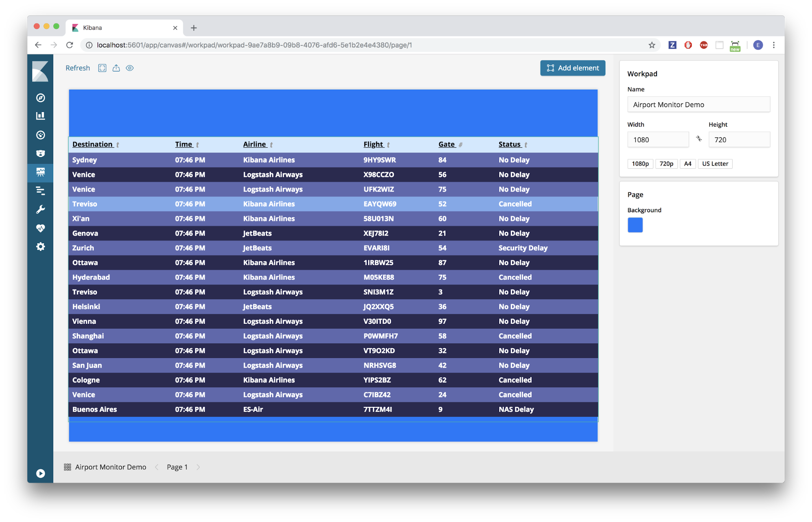Screen dimensions: 812x522
Task: Open Timelion mask icon in sidebar
Action: [40, 153]
